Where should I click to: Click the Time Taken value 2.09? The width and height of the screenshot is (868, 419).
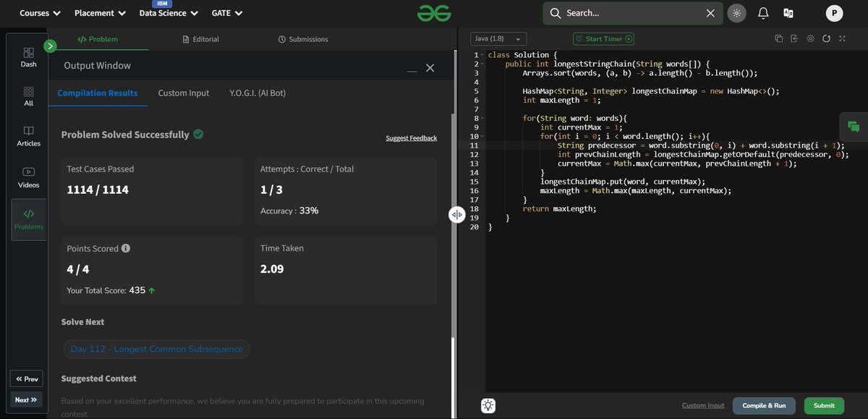click(x=272, y=269)
